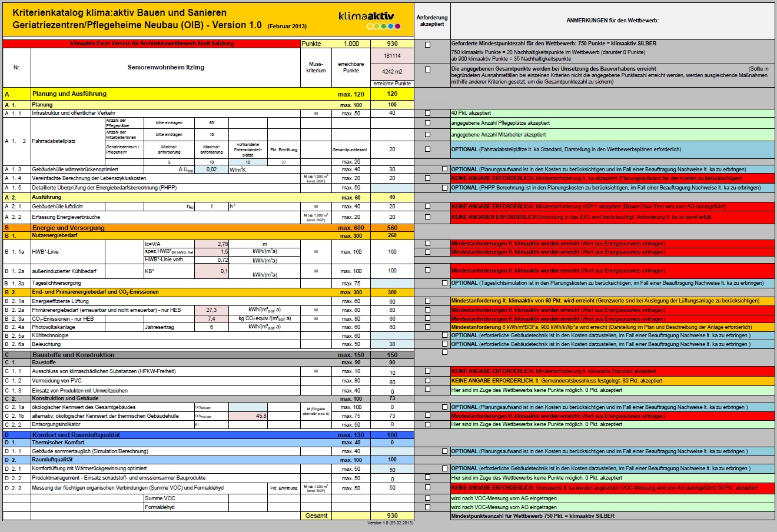Select the Gesamt total cell showing 930
This screenshot has height=532, width=777.
tap(392, 516)
